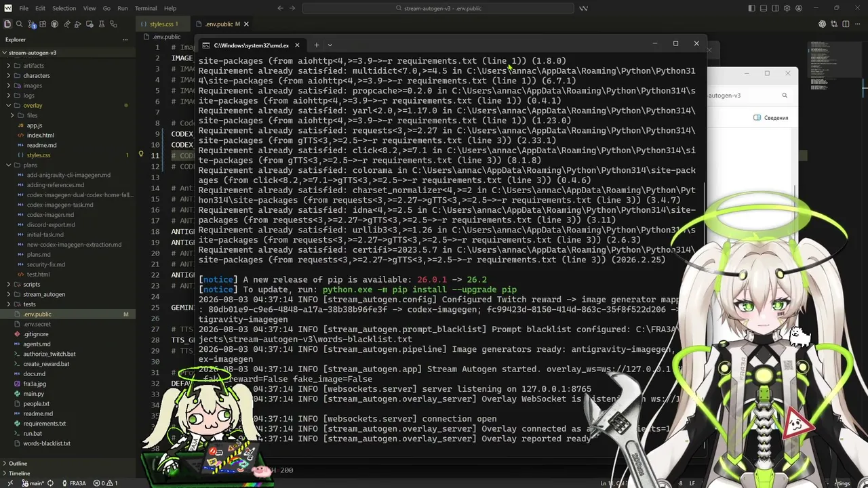
Task: Open index.html in the explorer
Action: [x=68, y=136]
